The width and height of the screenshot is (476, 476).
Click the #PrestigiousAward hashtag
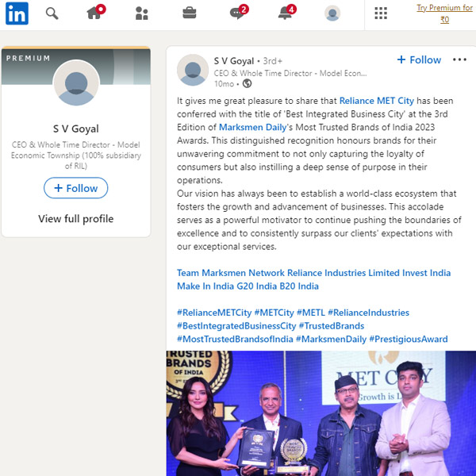[x=409, y=339]
